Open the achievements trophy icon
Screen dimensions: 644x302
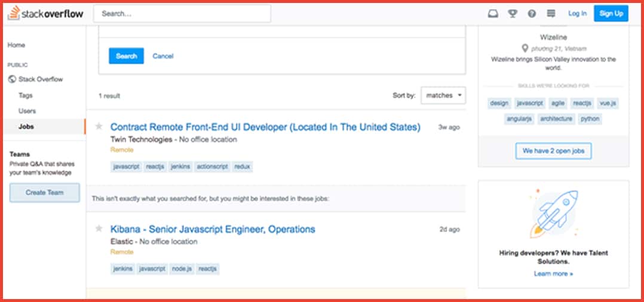tap(513, 14)
